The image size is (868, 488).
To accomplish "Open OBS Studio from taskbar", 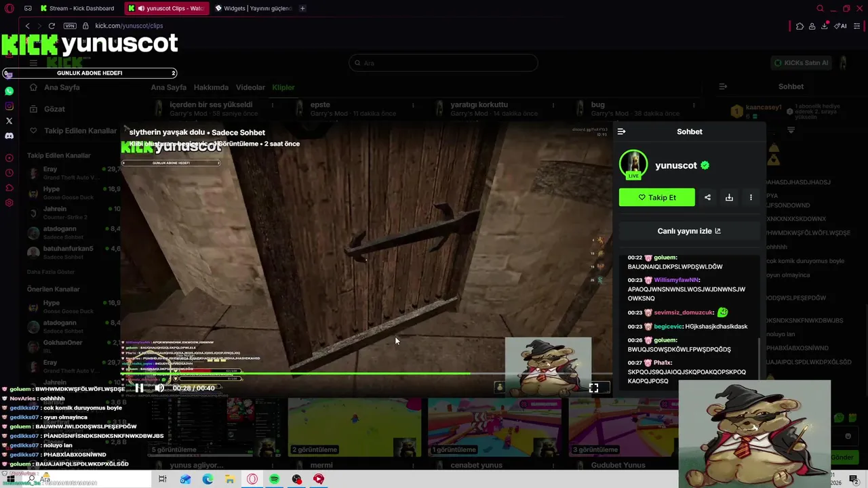I will pos(296,479).
